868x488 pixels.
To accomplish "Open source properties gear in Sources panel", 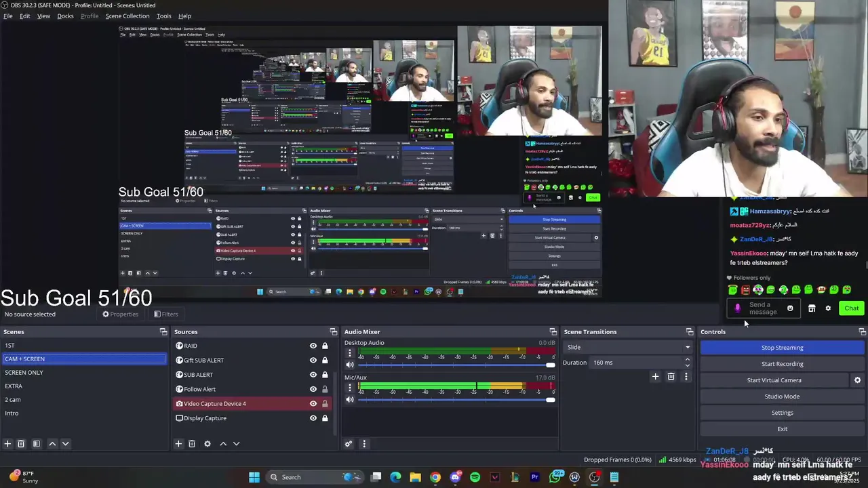I will (x=208, y=444).
